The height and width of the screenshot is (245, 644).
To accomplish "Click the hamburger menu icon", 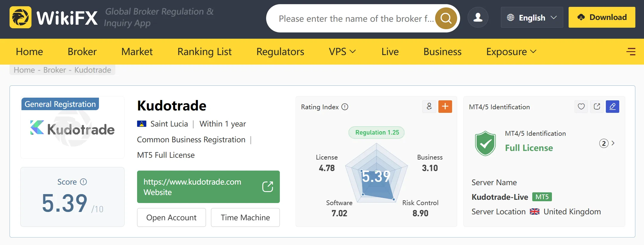I will 631,52.
